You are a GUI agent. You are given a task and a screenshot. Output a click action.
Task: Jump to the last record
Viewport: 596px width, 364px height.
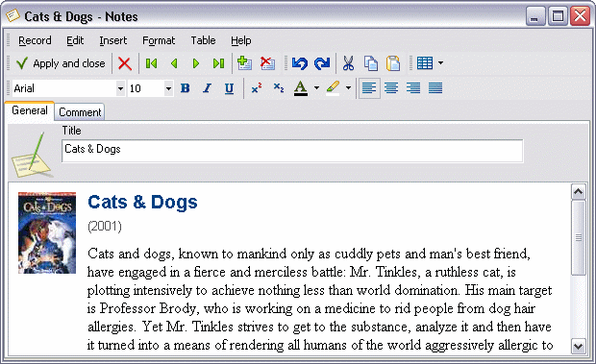tap(218, 63)
